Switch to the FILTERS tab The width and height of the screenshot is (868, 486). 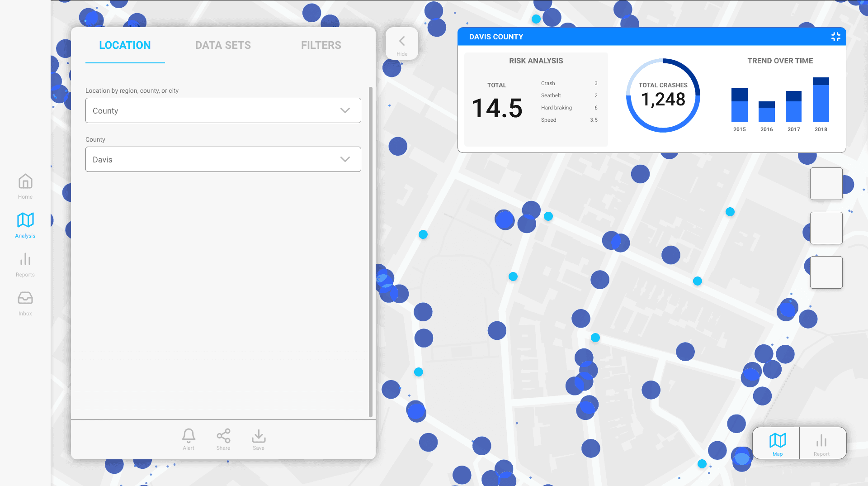tap(321, 45)
